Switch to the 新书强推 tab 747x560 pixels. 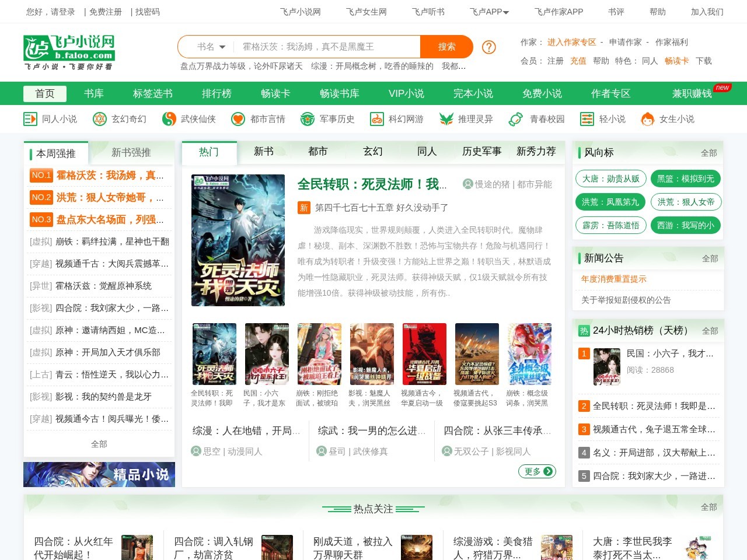click(131, 152)
